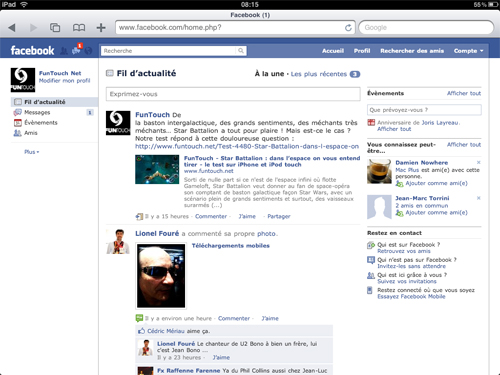
Task: Reload page with the refresh icon
Action: tap(348, 28)
